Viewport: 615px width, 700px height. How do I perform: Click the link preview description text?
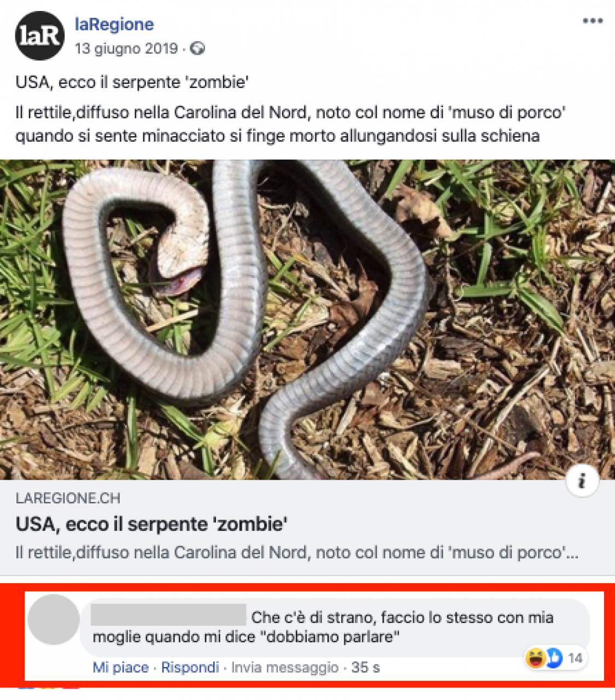(297, 553)
